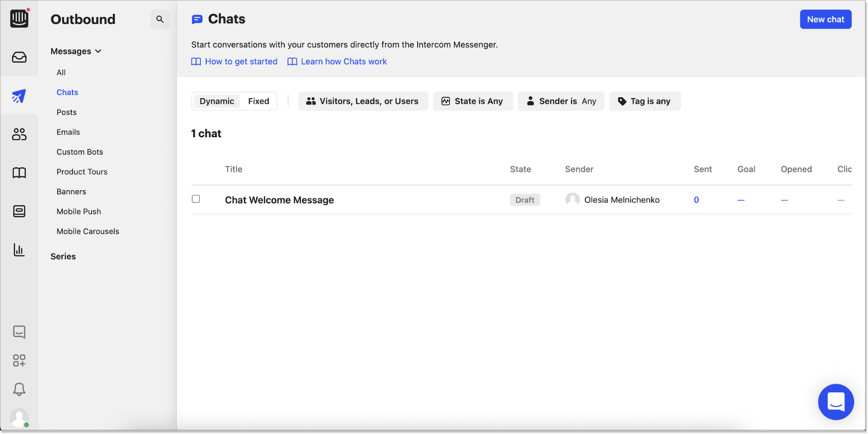This screenshot has height=434, width=868.
Task: Open the Sender is Any filter
Action: (x=561, y=101)
